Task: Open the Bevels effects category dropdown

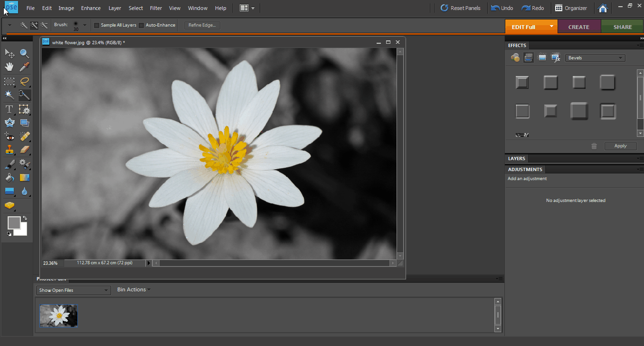Action: [595, 58]
